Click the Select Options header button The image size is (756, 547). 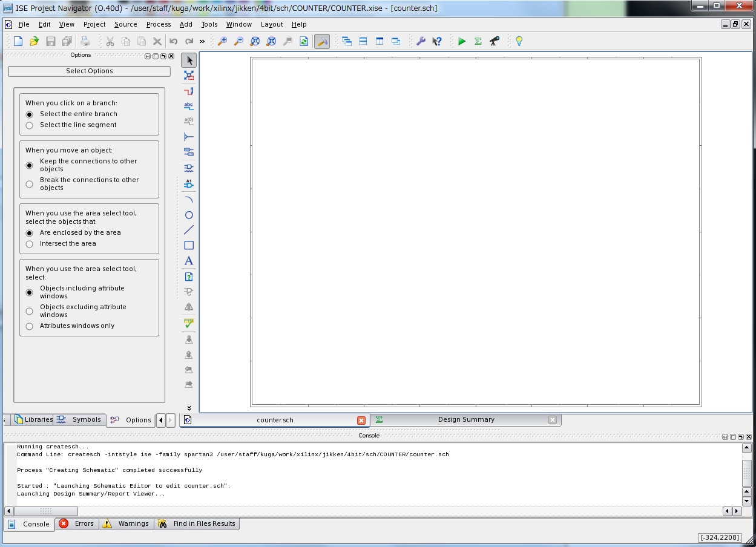coord(89,71)
